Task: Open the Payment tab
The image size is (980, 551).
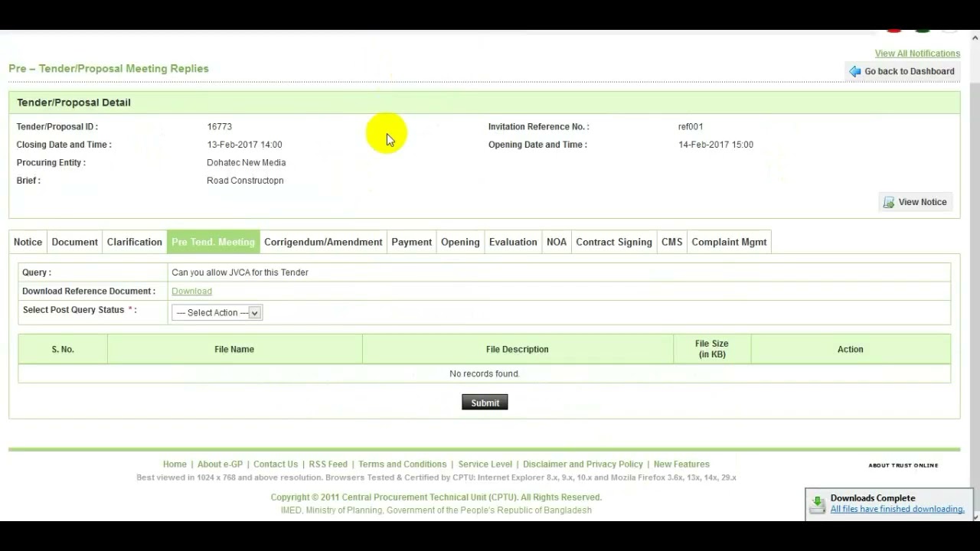Action: point(411,242)
